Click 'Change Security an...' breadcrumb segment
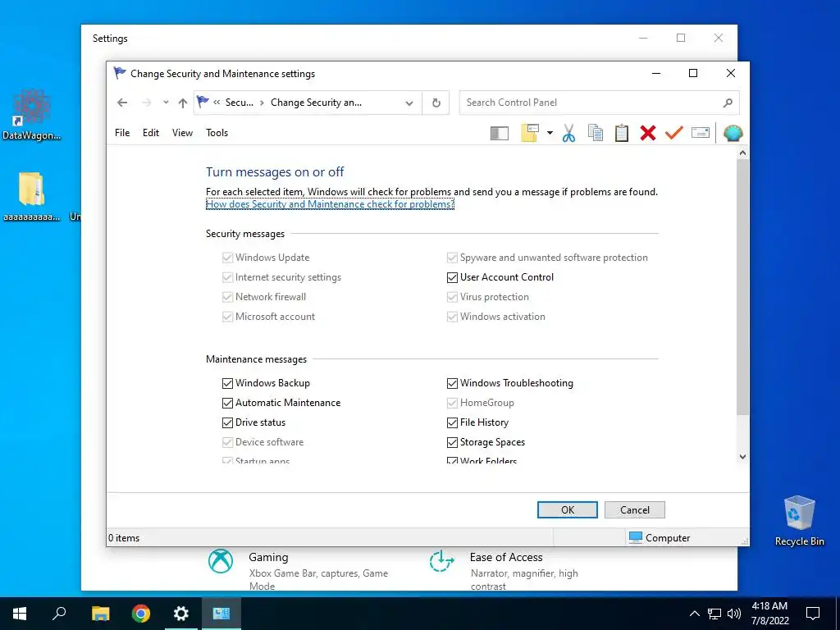Image resolution: width=840 pixels, height=630 pixels. coord(316,103)
